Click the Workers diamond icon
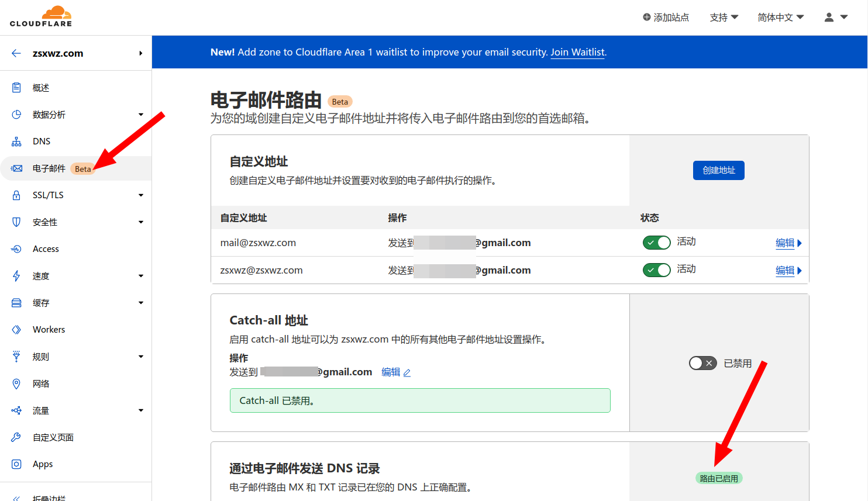 (16, 330)
